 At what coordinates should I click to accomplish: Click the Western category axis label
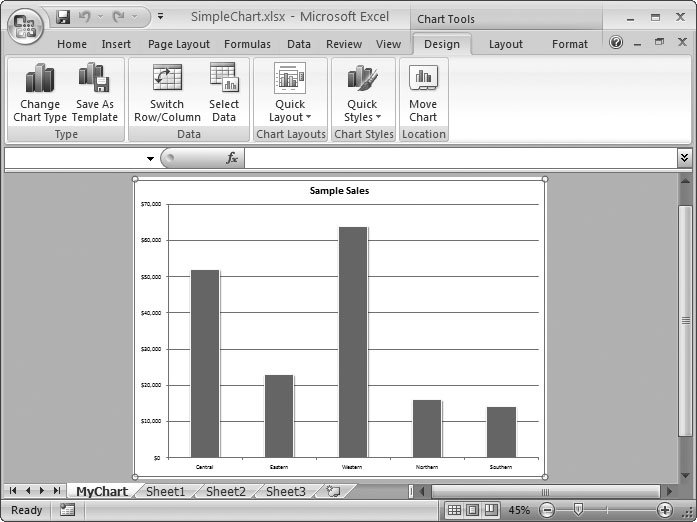(x=352, y=467)
